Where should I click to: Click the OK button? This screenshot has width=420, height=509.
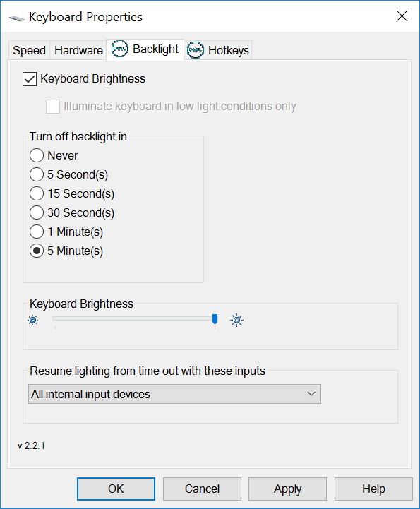116,489
